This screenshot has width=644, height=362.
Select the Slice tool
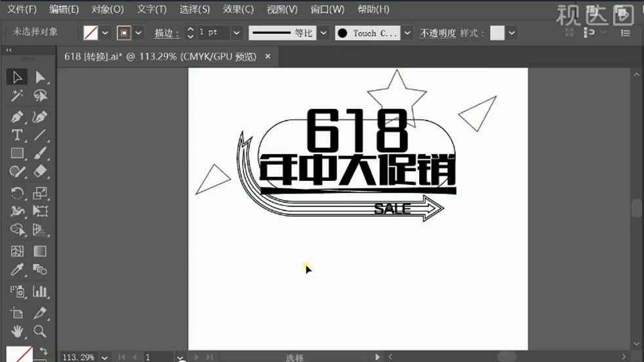click(40, 313)
